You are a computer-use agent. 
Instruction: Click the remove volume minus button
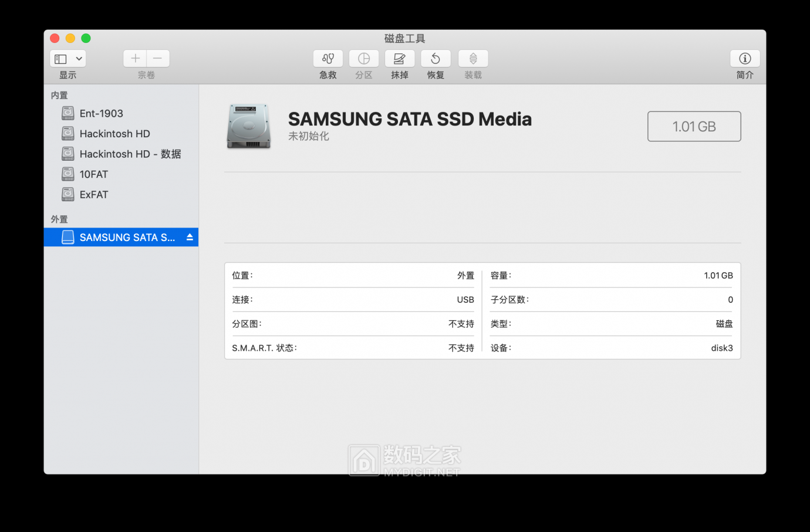point(158,59)
